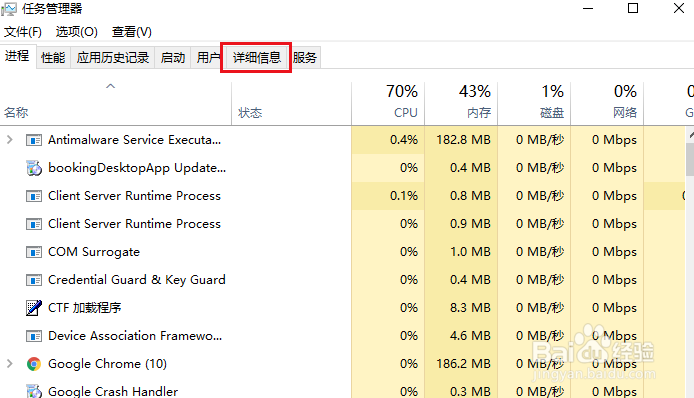Open the 文件(F) menu

23,32
